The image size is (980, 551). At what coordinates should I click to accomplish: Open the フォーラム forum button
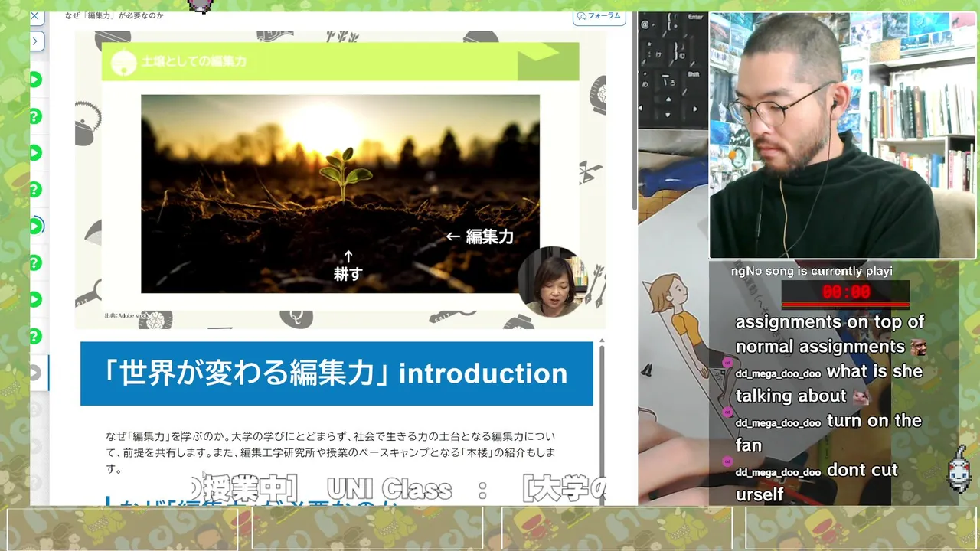pyautogui.click(x=599, y=16)
